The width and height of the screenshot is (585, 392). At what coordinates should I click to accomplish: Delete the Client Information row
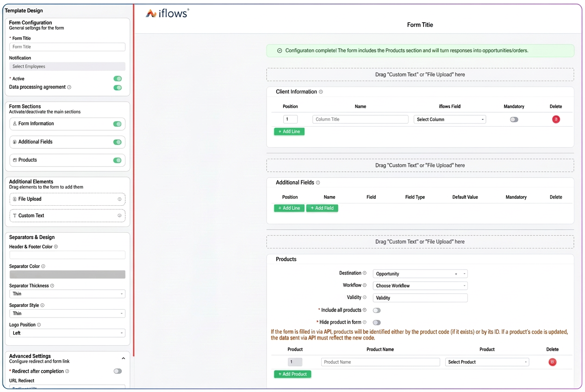(556, 119)
